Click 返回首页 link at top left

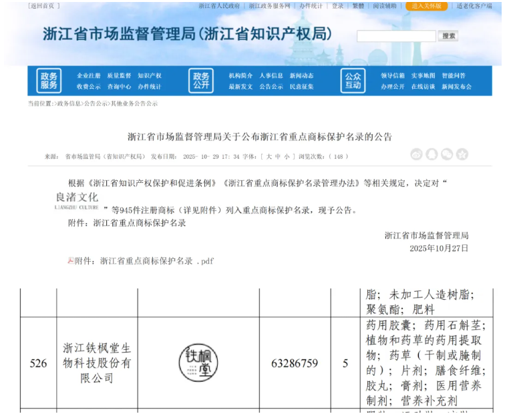pyautogui.click(x=44, y=6)
